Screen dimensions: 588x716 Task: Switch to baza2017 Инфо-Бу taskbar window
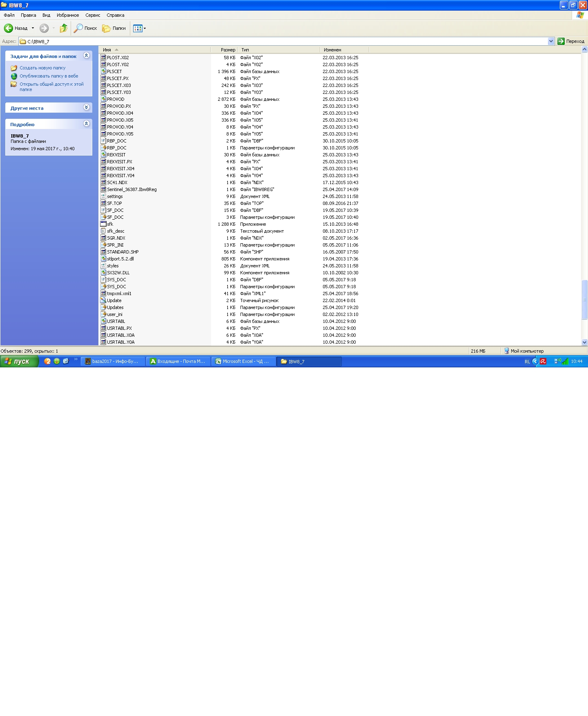click(x=113, y=361)
